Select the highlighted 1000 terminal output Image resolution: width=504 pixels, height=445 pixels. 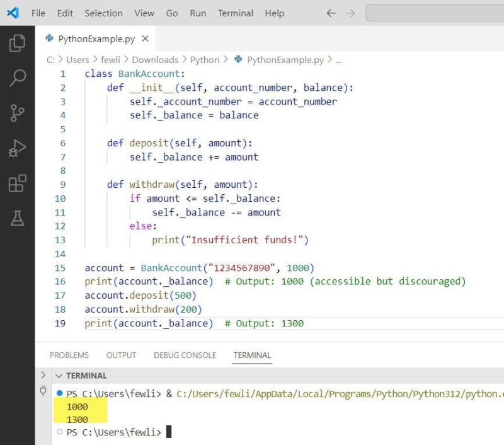tap(77, 407)
